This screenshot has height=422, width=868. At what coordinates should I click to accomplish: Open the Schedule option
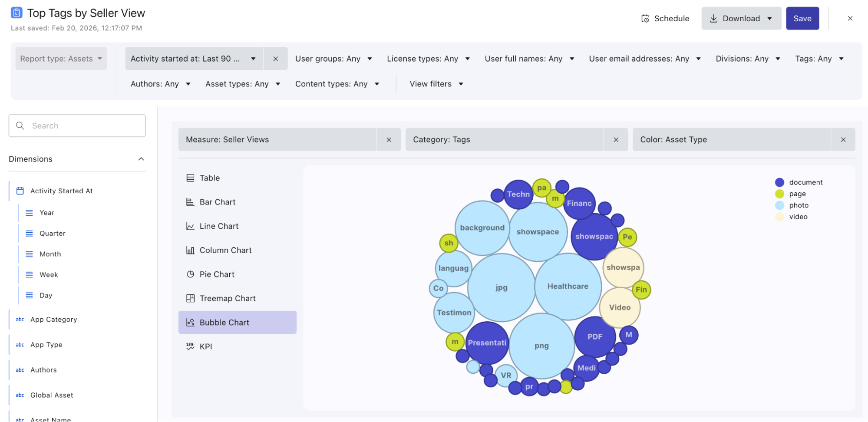tap(665, 18)
